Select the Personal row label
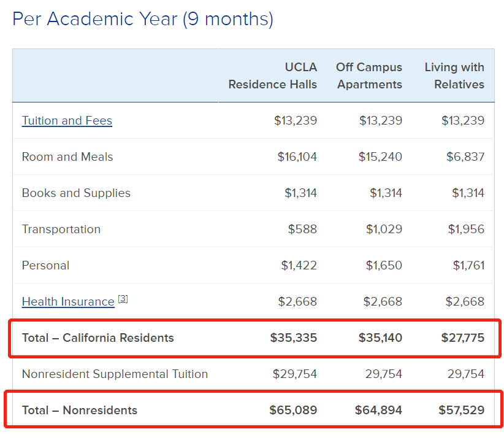504x440 pixels. click(45, 265)
